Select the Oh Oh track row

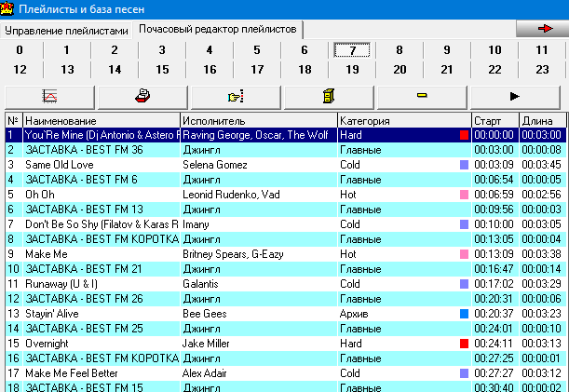tap(286, 195)
